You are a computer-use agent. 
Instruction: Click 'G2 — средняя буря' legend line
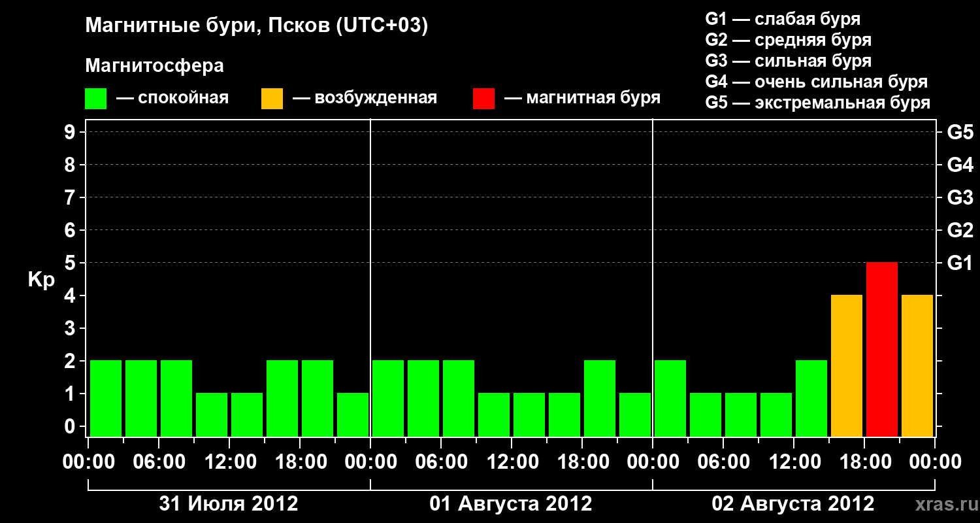[x=788, y=40]
